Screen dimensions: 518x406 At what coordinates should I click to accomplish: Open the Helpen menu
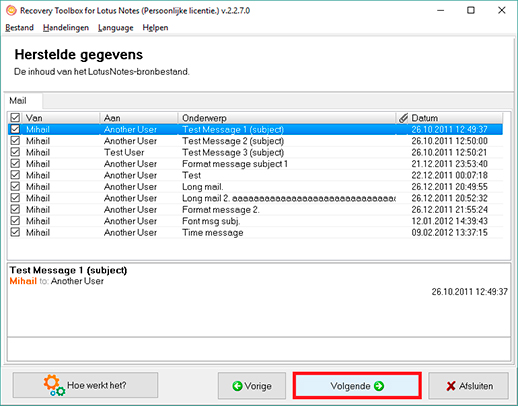155,28
